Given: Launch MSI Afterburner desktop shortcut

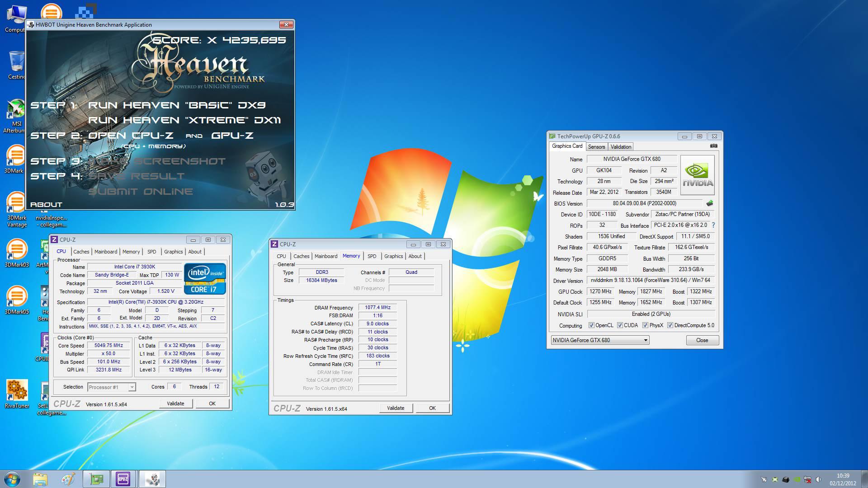Looking at the screenshot, I should pos(15,116).
